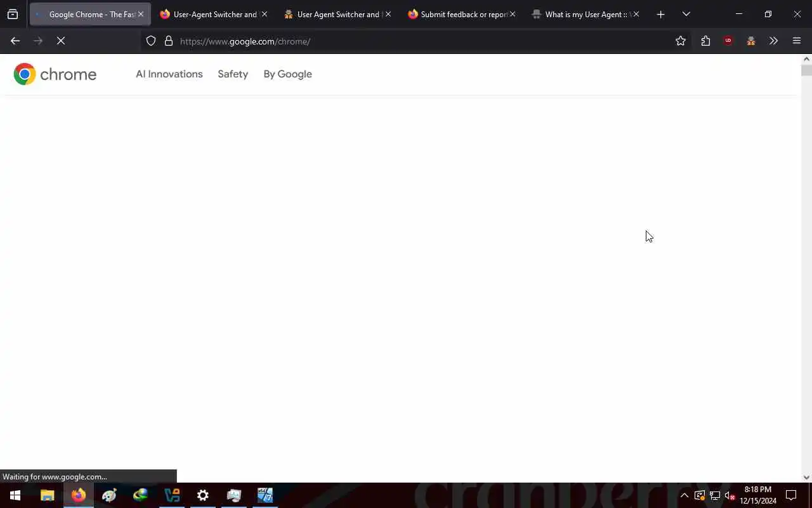Viewport: 812px width, 508px height.
Task: Click the vertical scrollbar thumb
Action: pos(806,70)
